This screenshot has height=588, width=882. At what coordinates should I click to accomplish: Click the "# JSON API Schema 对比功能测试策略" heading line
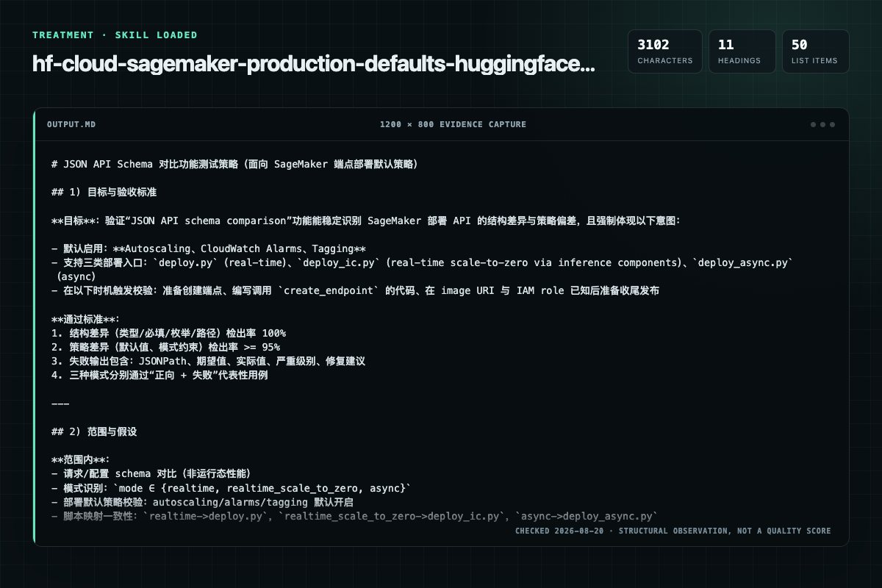tap(234, 164)
